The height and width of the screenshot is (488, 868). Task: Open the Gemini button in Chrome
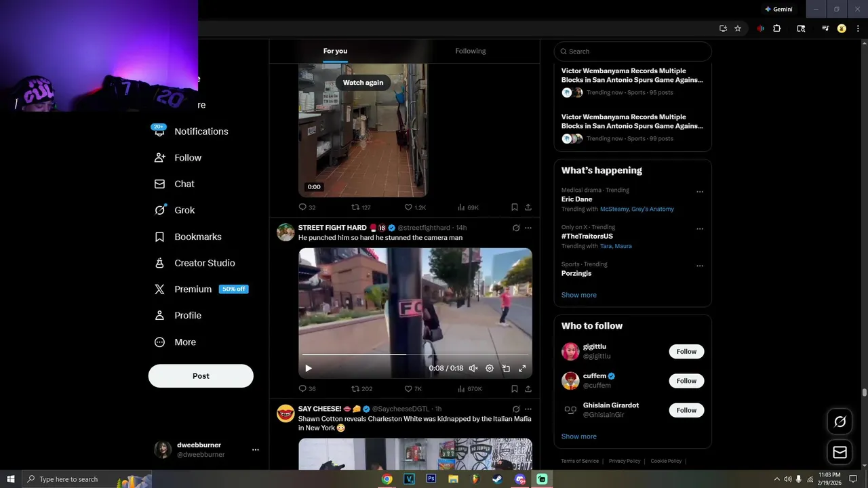(x=778, y=9)
